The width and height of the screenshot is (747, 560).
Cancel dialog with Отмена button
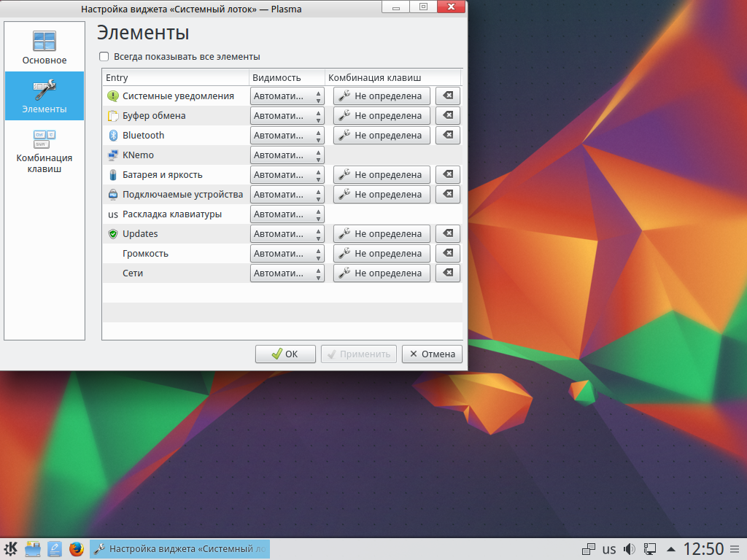click(x=432, y=354)
